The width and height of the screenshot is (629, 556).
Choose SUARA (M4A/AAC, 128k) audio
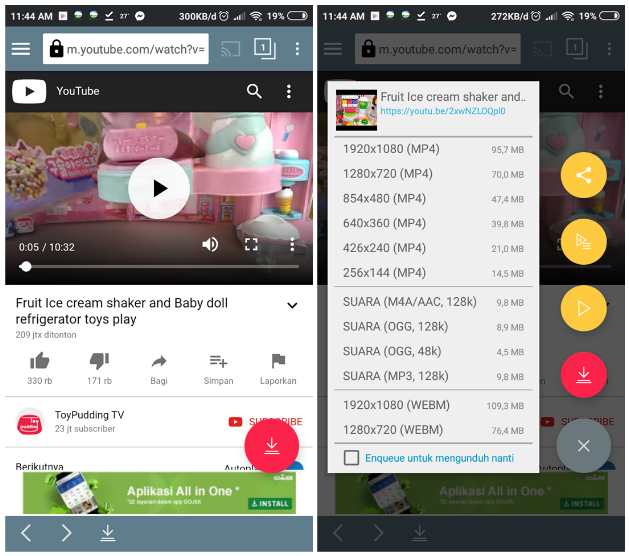(433, 302)
